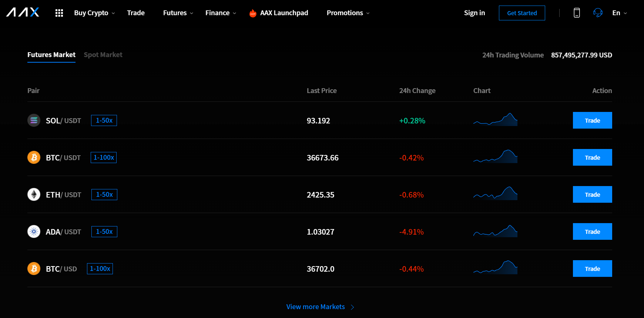644x318 pixels.
Task: Click the -0.42% change value
Action: click(x=412, y=158)
